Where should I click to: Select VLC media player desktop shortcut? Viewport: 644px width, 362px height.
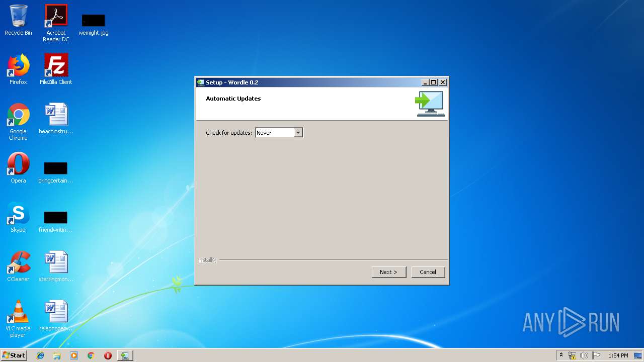tap(18, 319)
